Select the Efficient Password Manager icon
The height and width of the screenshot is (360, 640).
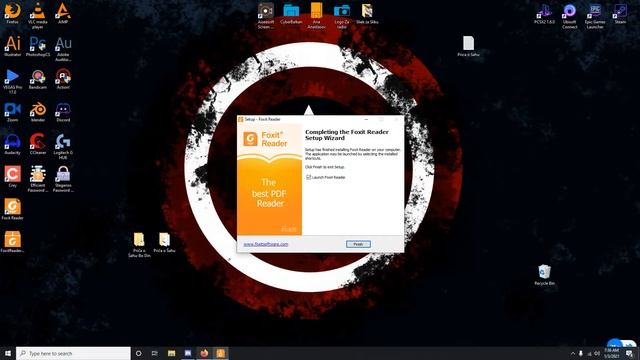[x=38, y=179]
